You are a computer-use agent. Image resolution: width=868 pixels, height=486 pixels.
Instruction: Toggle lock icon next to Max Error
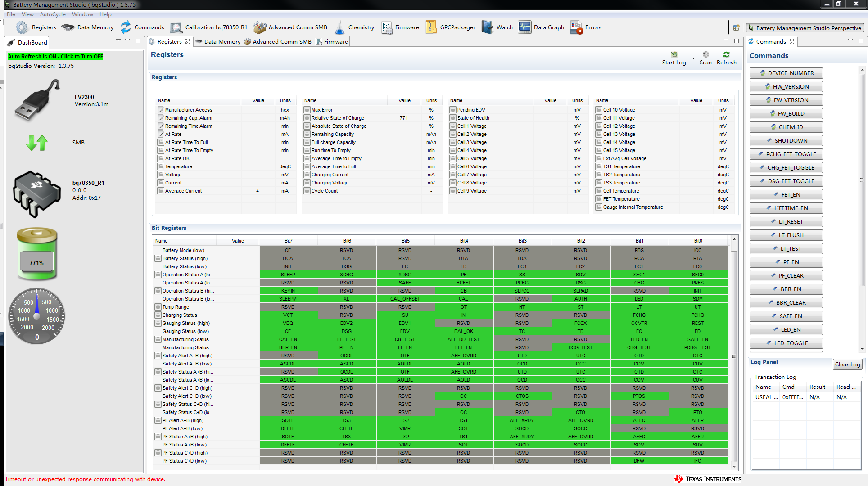click(x=307, y=110)
